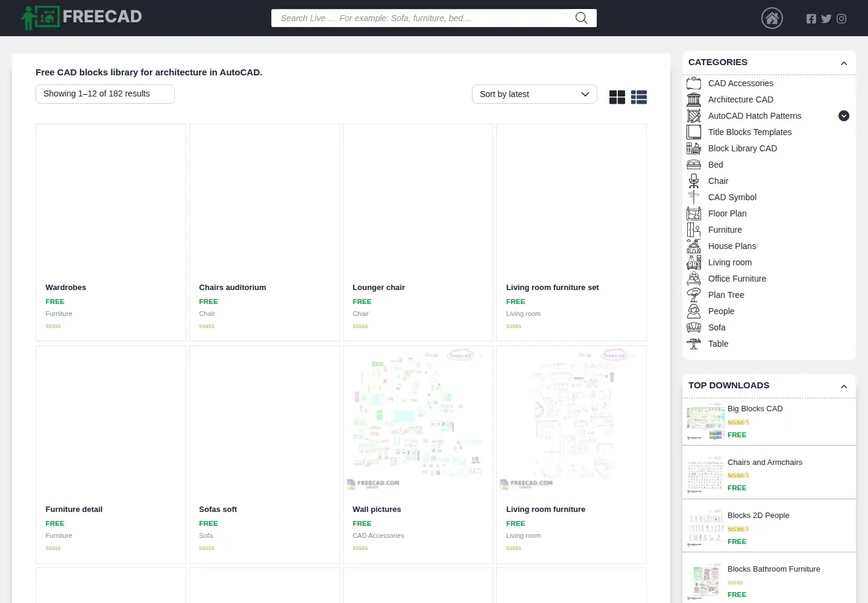
Task: Open the Furniture detail product link
Action: click(x=74, y=510)
